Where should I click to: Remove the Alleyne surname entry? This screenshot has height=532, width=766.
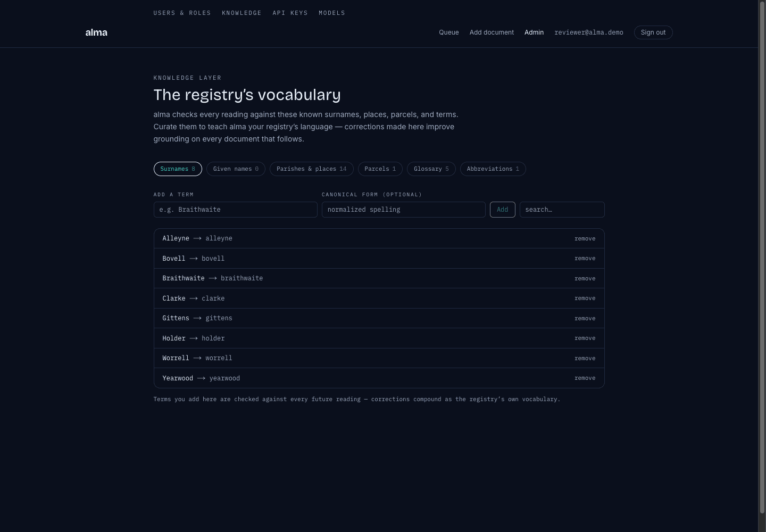click(585, 238)
